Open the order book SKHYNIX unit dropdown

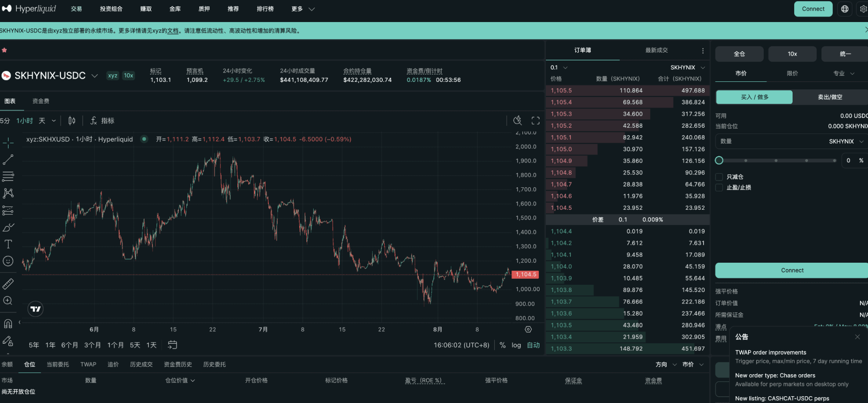point(687,67)
